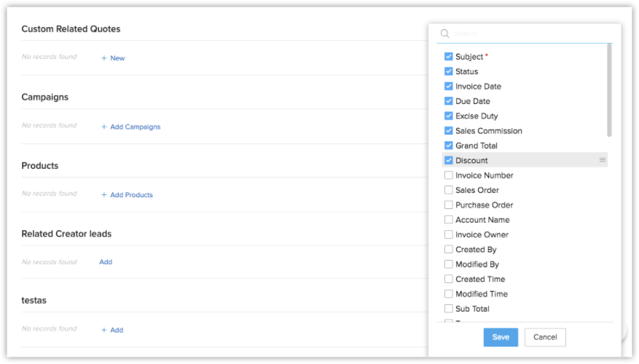This screenshot has height=364, width=639.
Task: Click the plus icon beside Add Products
Action: [104, 195]
